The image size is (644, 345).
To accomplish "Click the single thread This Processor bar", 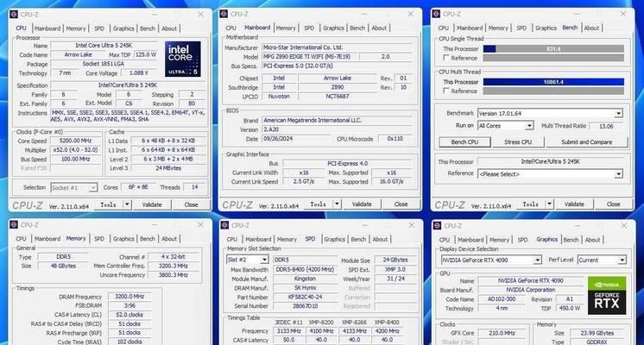I will [553, 49].
